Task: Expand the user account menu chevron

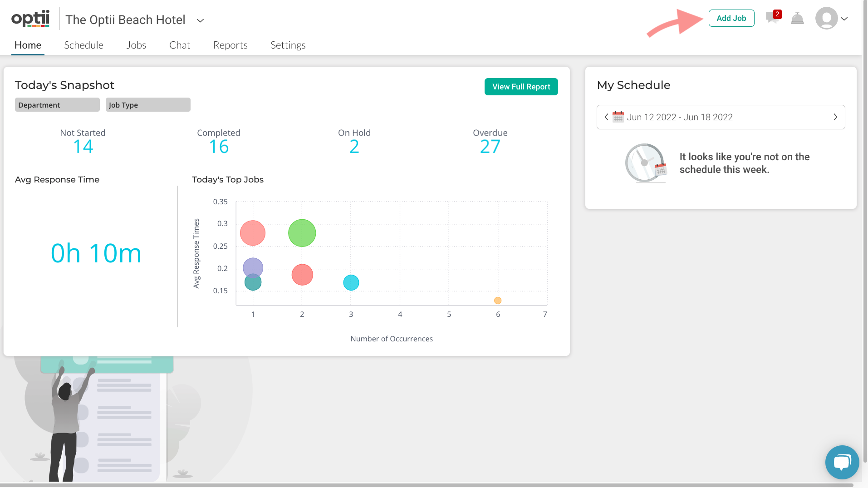Action: coord(844,19)
